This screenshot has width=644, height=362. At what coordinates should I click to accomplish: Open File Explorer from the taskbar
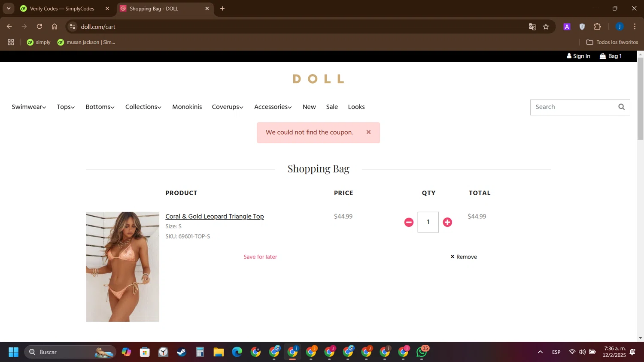(x=219, y=352)
